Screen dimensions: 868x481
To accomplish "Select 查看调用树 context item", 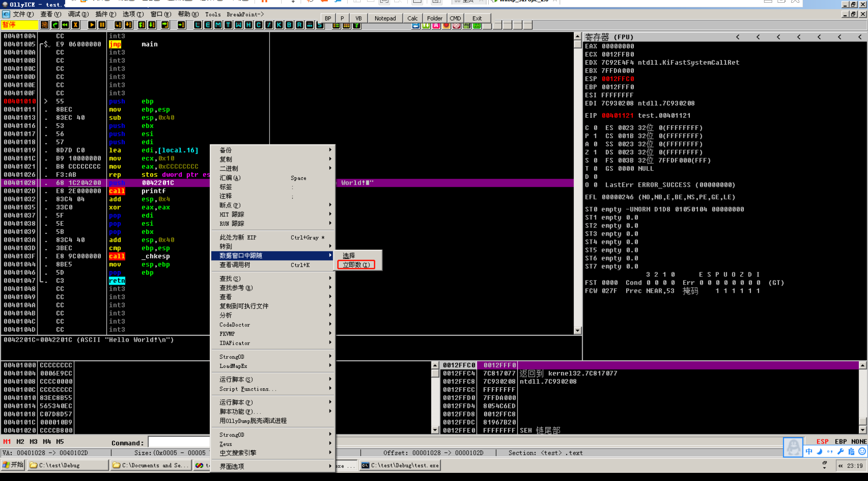I will (x=274, y=265).
